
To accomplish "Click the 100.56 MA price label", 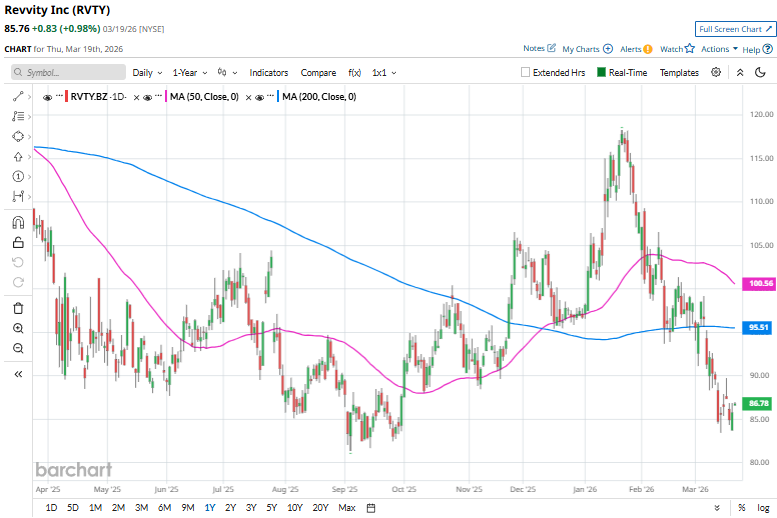I will pos(759,284).
